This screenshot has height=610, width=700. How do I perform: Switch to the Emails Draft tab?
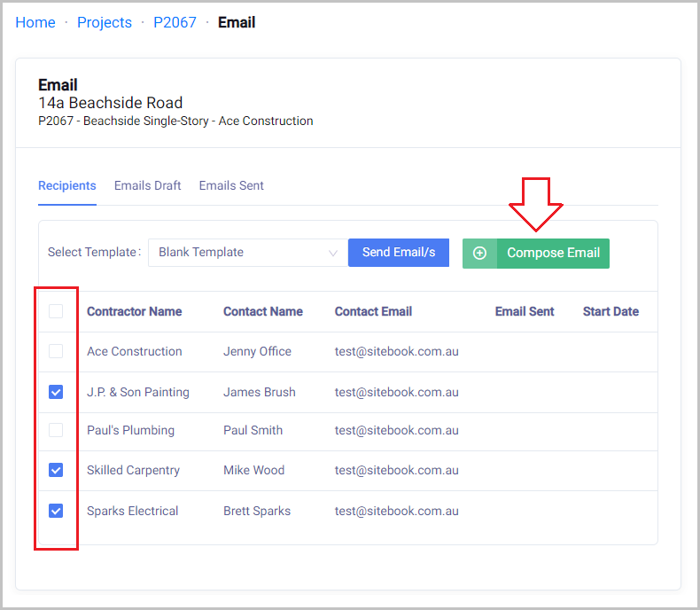147,185
